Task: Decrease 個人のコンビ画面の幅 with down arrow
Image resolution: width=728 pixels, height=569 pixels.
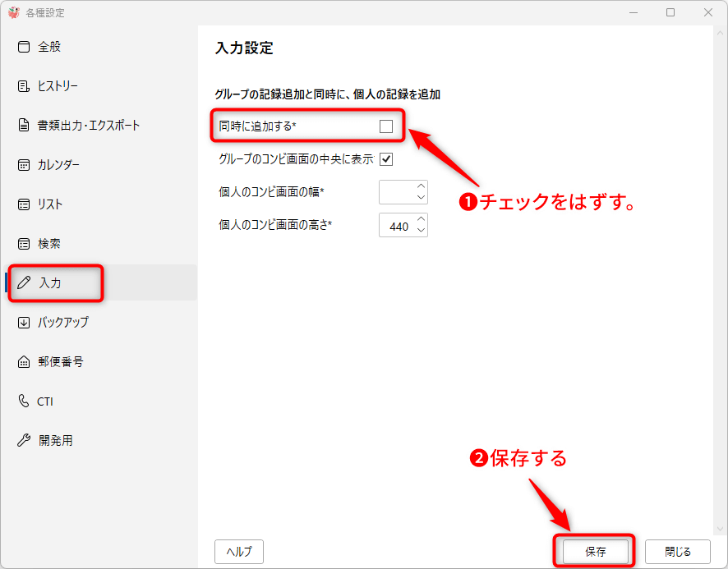Action: [422, 198]
